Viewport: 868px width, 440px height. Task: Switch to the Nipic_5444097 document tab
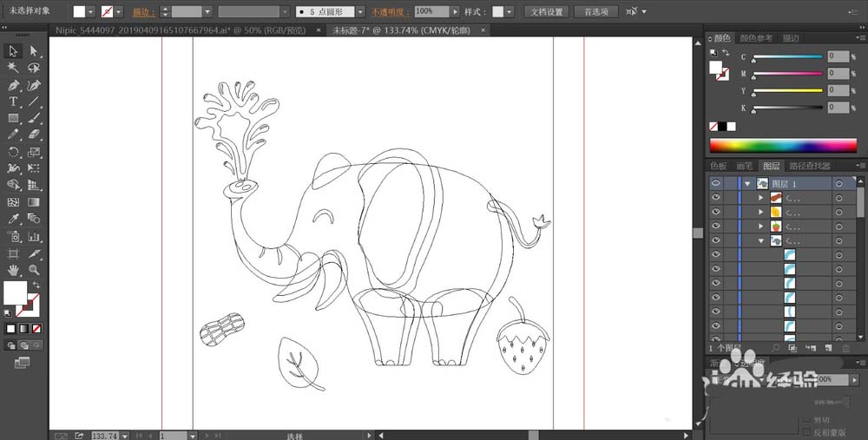[x=181, y=30]
